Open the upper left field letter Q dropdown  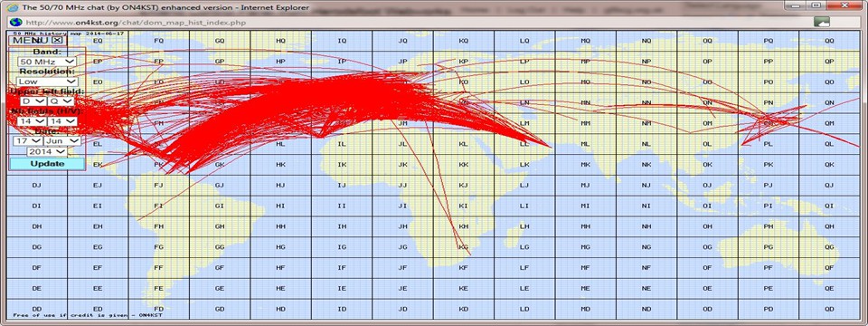pyautogui.click(x=61, y=101)
